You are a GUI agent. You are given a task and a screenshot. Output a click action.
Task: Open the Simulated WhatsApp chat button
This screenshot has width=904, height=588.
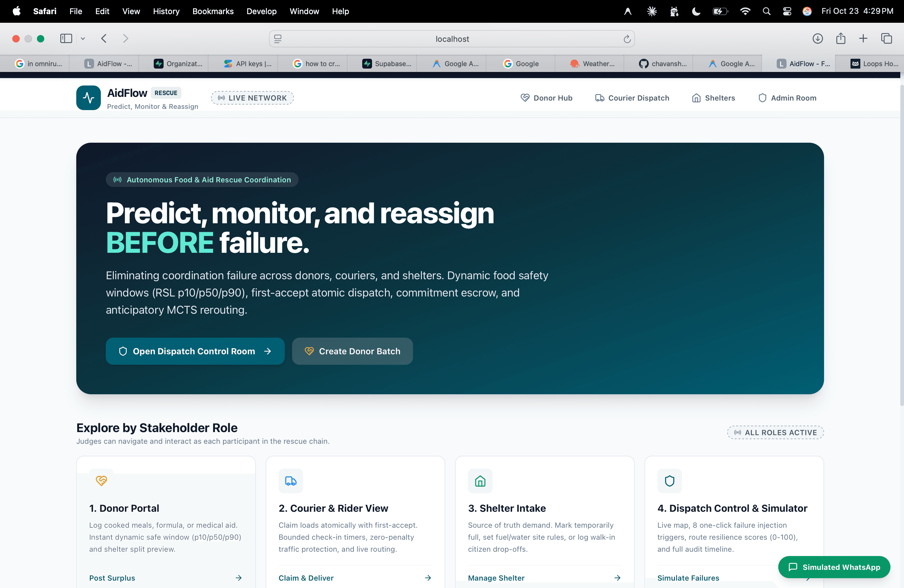834,567
